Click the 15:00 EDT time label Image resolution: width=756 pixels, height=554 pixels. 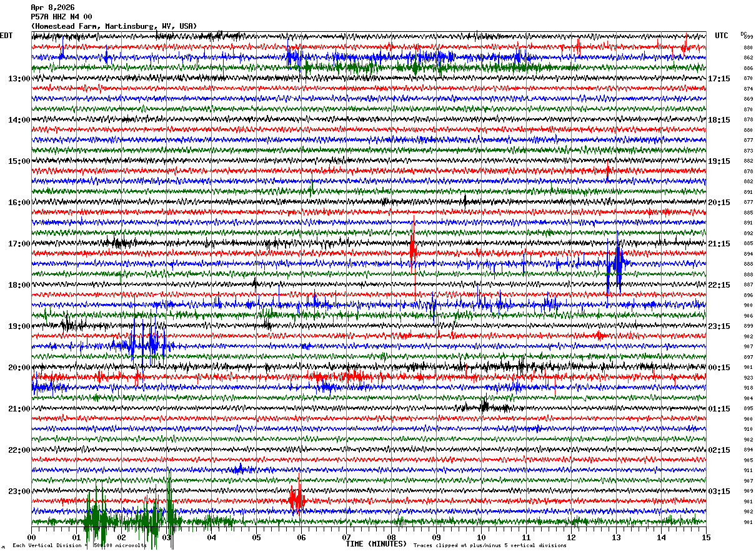(19, 161)
